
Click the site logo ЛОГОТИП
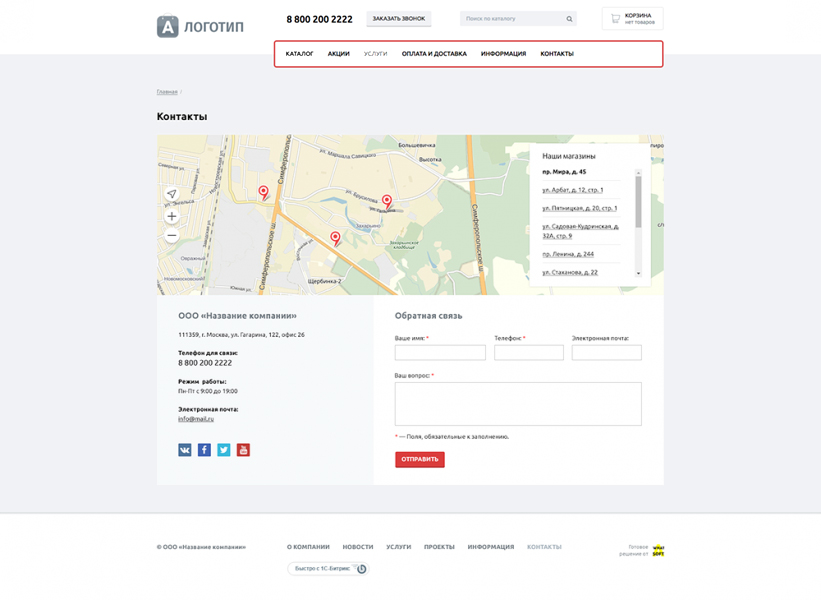click(200, 26)
